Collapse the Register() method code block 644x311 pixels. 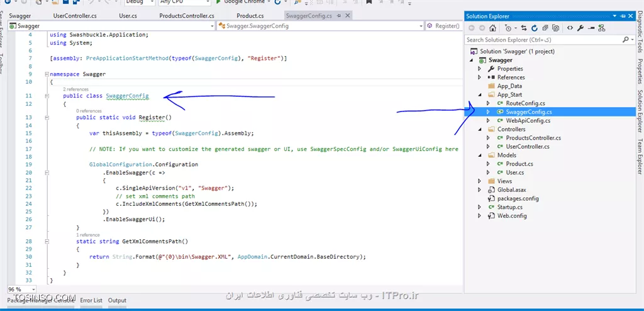(x=46, y=117)
